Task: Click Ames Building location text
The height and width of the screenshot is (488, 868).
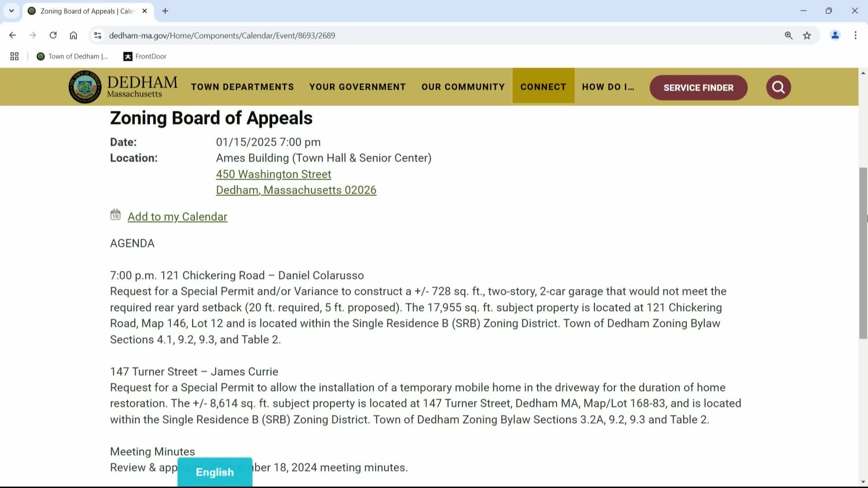Action: (x=324, y=158)
